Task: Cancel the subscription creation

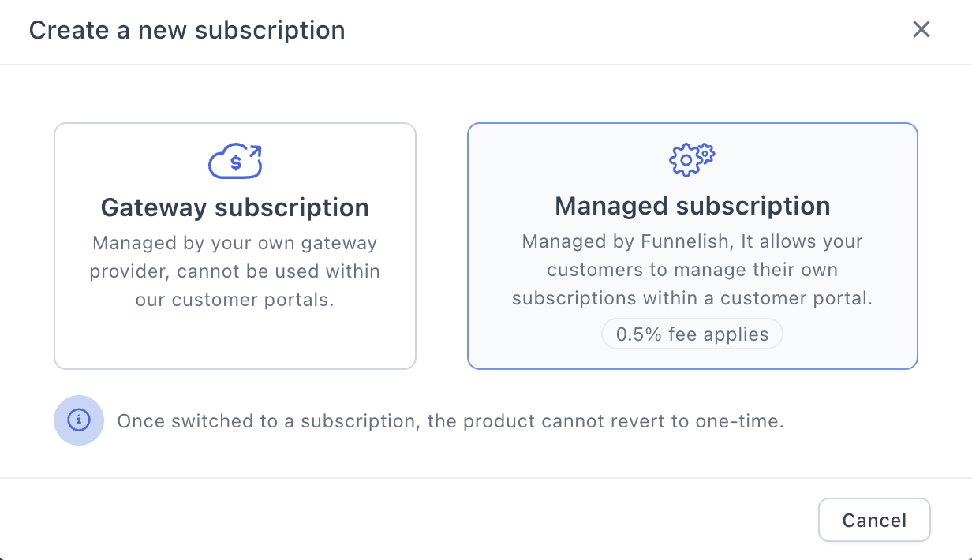Action: 874,521
